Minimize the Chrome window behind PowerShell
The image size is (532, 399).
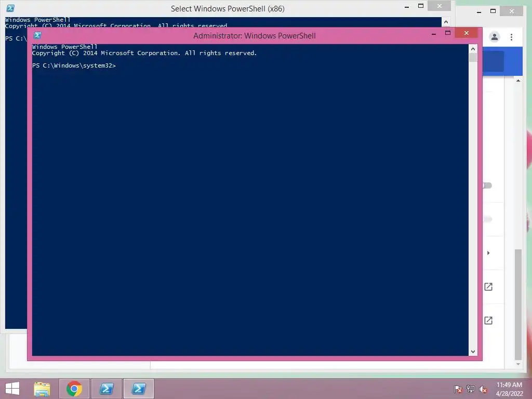click(x=479, y=12)
